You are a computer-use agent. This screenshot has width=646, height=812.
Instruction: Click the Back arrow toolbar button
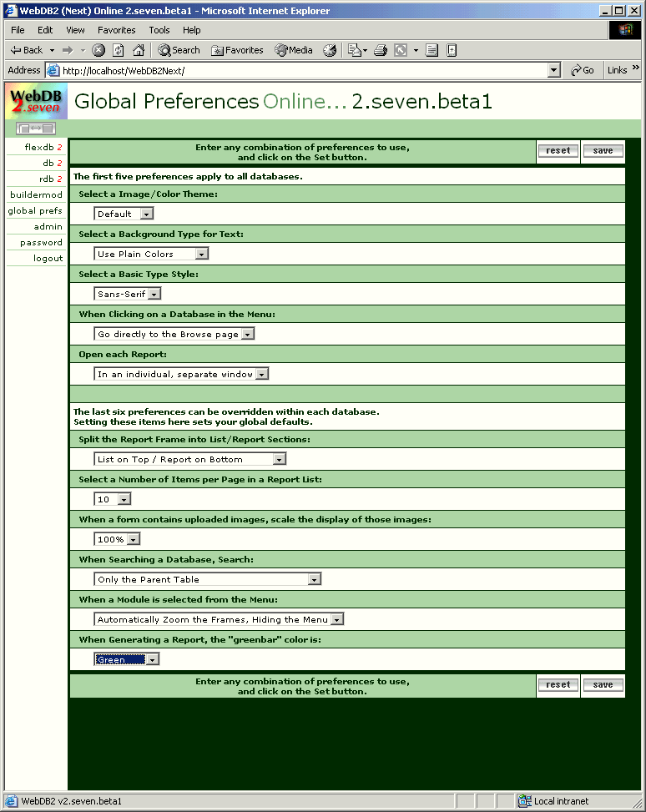point(27,50)
